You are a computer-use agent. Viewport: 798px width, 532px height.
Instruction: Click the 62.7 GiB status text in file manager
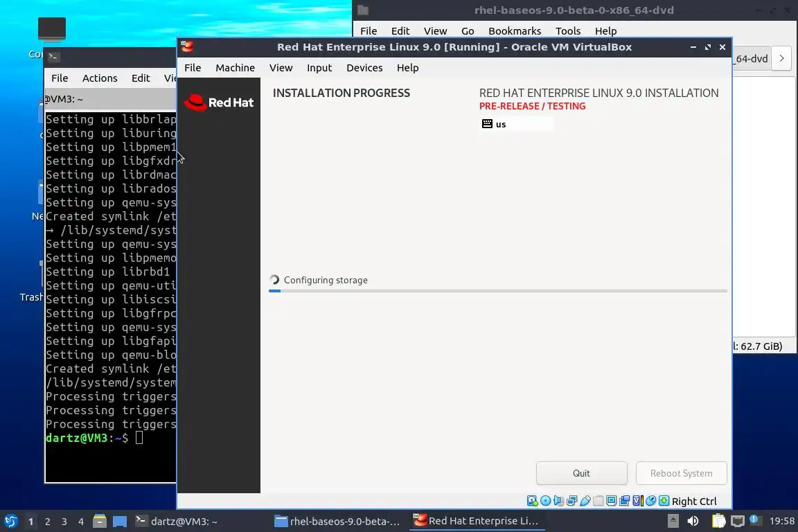pyautogui.click(x=757, y=346)
